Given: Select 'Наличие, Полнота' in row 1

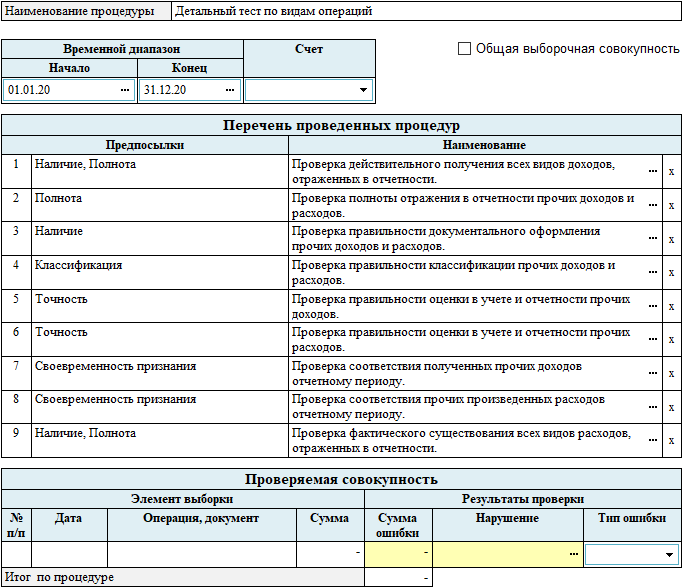Looking at the screenshot, I should pyautogui.click(x=85, y=164).
